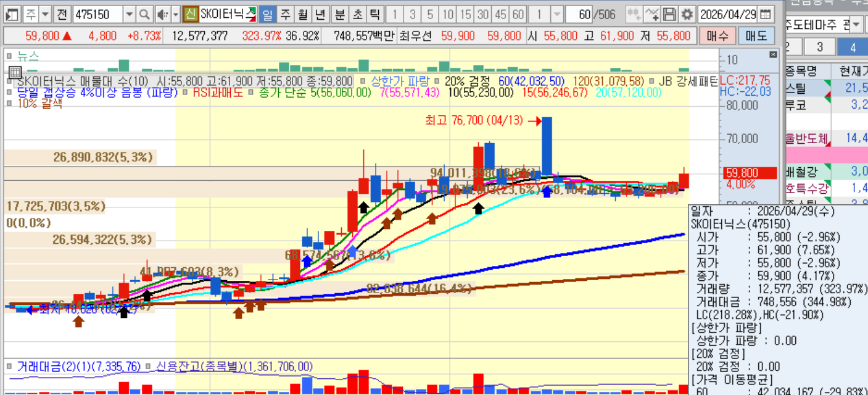Click the data grid table icon on chart
Image resolution: width=868 pixels, height=395 pixels.
click(15, 73)
